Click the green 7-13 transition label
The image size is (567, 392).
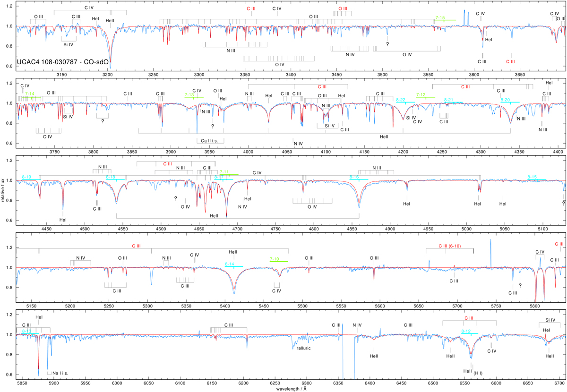(190, 94)
